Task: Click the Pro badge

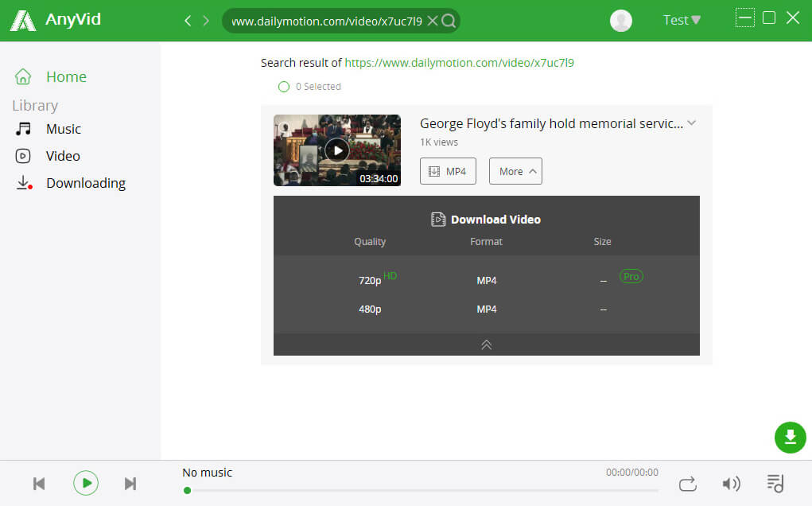Action: point(631,277)
